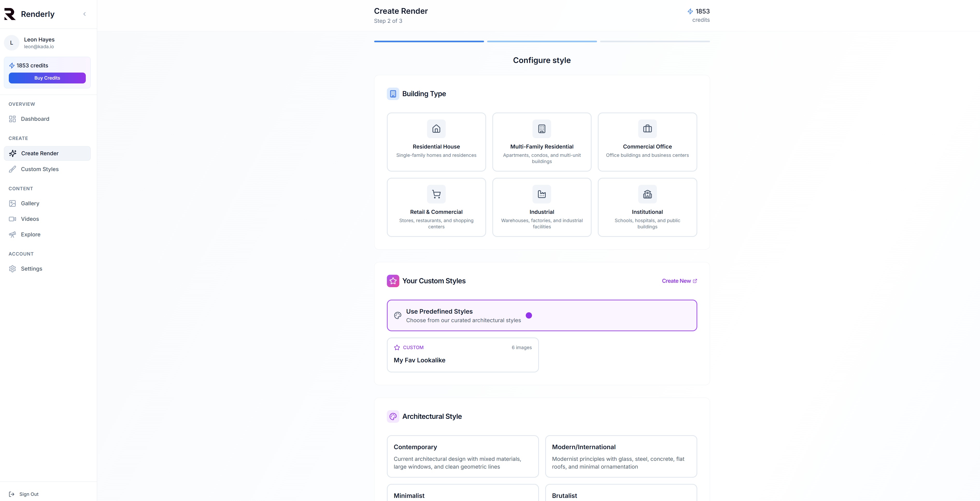This screenshot has height=501, width=980.
Task: Open the Explore page
Action: (47, 235)
